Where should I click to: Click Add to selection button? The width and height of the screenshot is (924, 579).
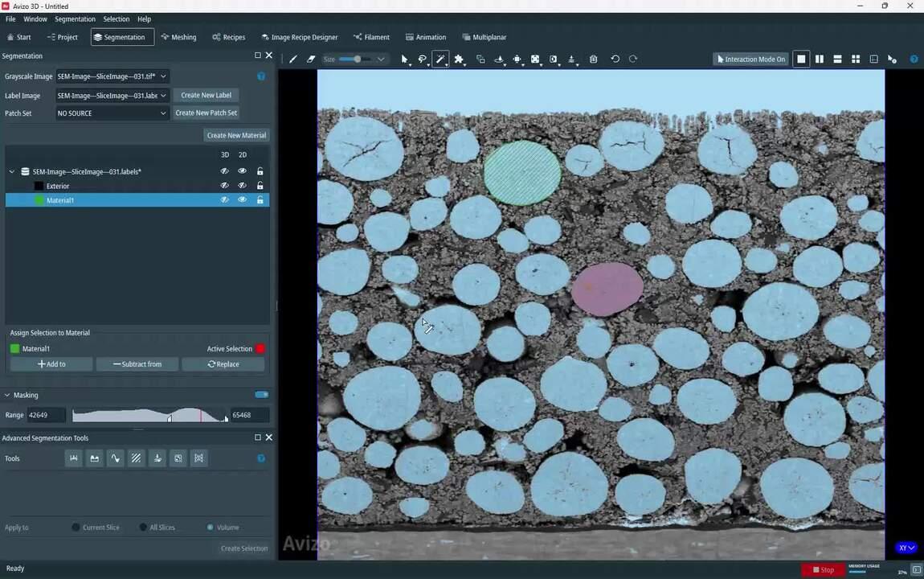click(x=51, y=364)
